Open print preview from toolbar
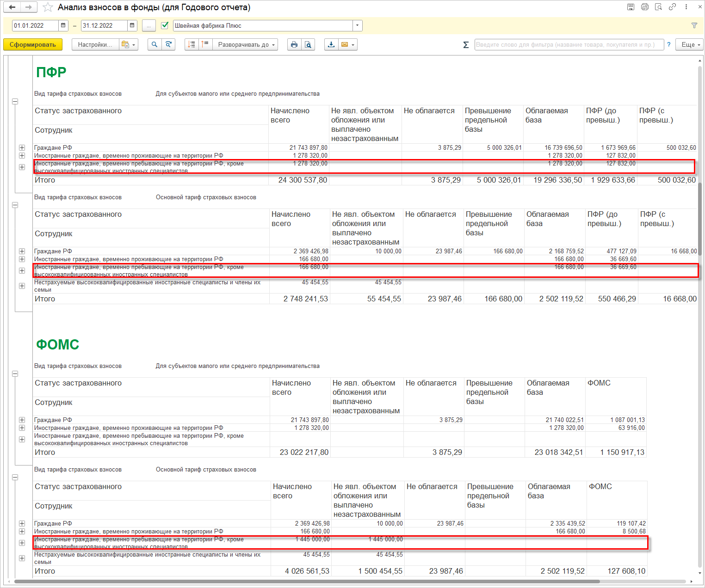This screenshot has width=705, height=588. 308,44
